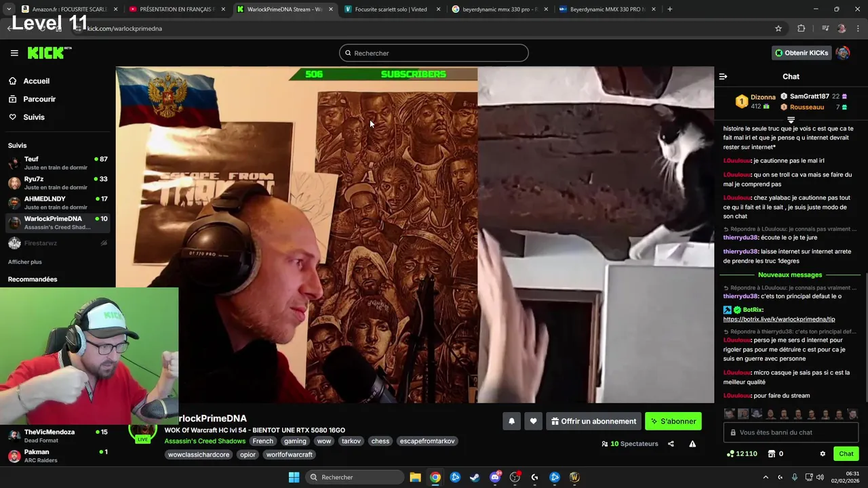Expand the chat leaderboard dropdown

click(x=791, y=120)
